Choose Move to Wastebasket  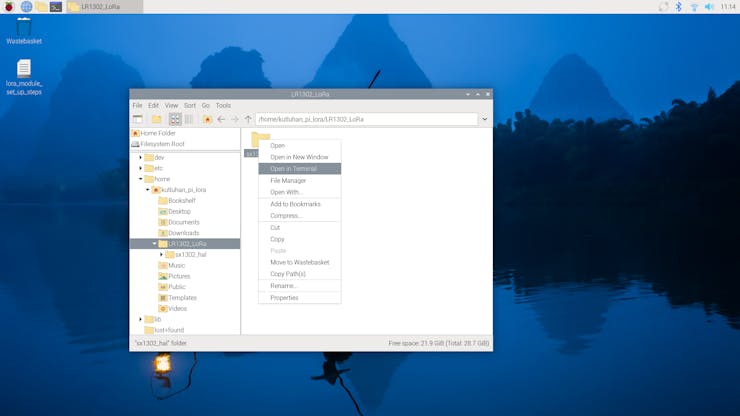(300, 263)
